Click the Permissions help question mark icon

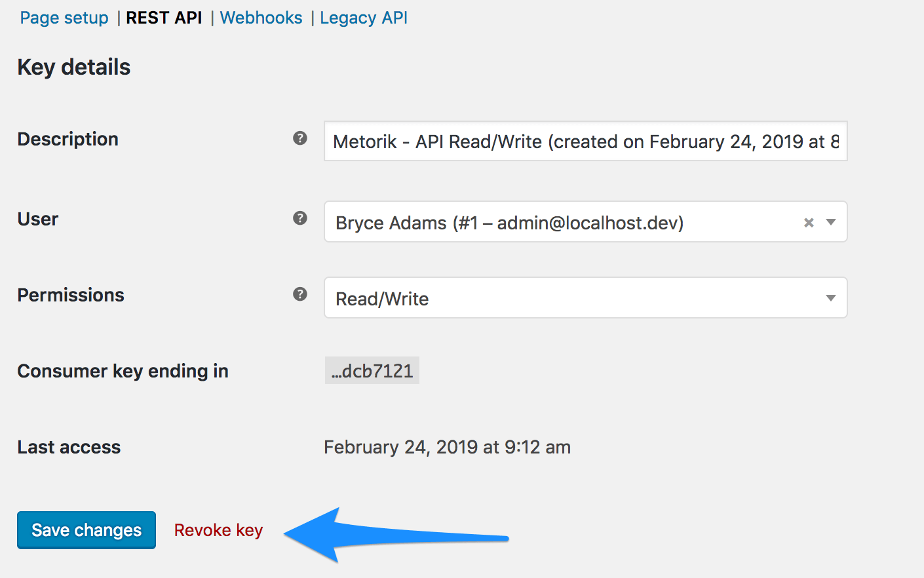point(300,294)
